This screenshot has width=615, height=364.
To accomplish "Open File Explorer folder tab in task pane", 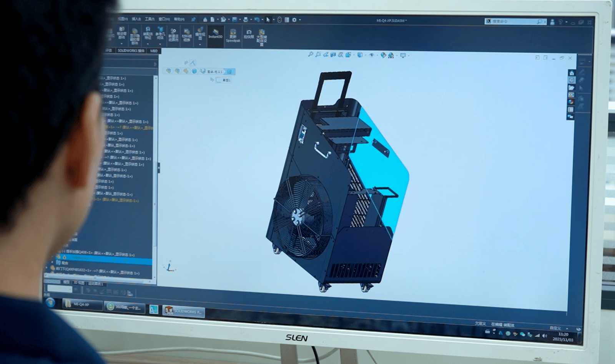I will (571, 88).
